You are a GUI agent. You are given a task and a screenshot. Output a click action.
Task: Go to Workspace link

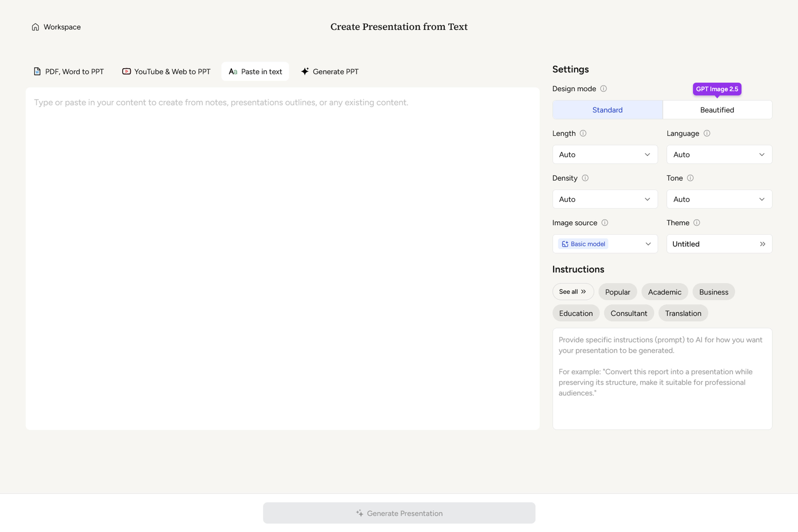tap(56, 27)
